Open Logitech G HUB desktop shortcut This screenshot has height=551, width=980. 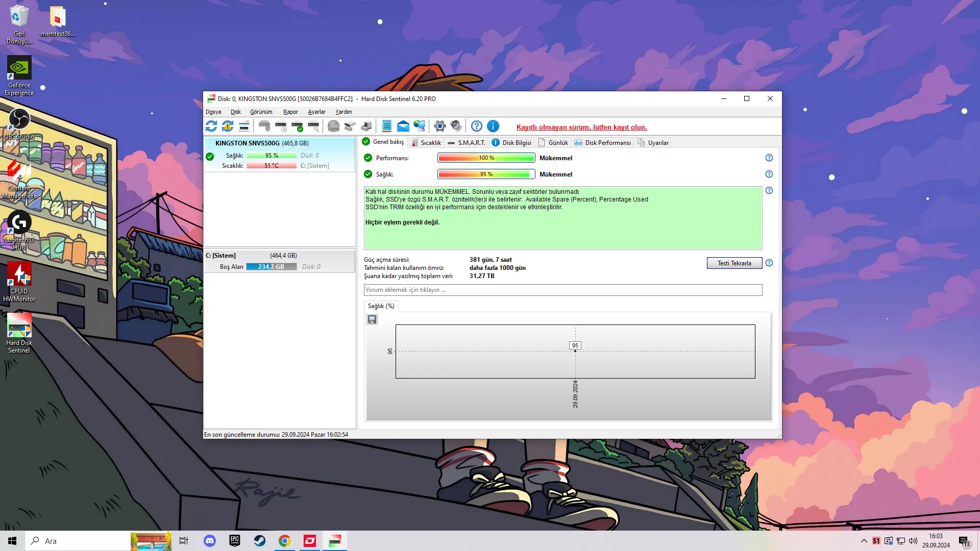click(x=19, y=230)
